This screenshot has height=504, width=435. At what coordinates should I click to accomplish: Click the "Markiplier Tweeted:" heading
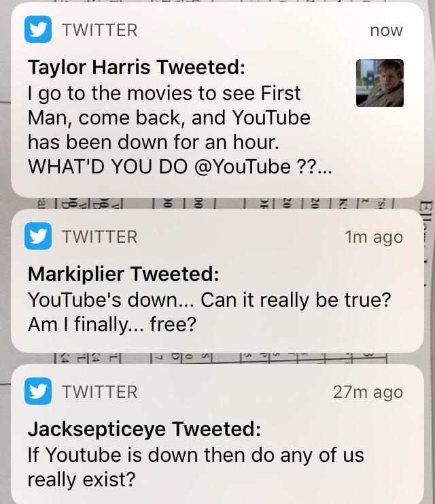[123, 274]
